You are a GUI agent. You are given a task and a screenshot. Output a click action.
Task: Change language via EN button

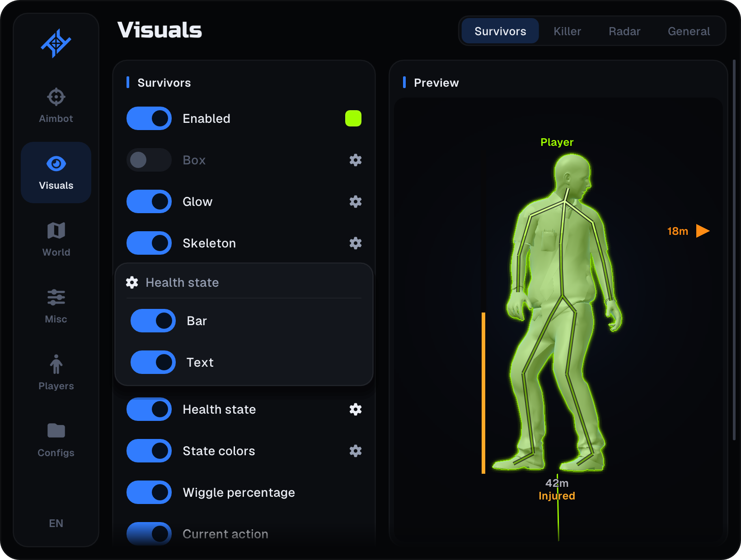[56, 523]
